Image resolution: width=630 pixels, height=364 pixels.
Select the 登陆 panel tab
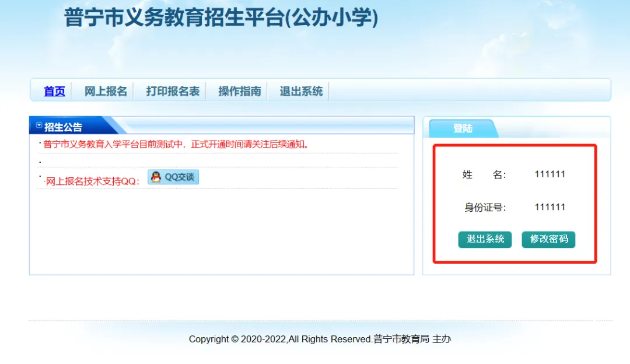click(x=463, y=128)
